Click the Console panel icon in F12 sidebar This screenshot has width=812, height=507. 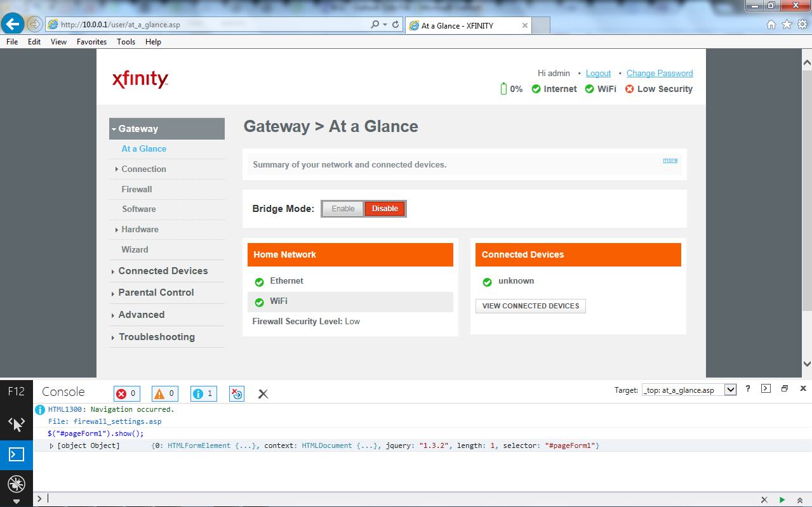tap(16, 454)
